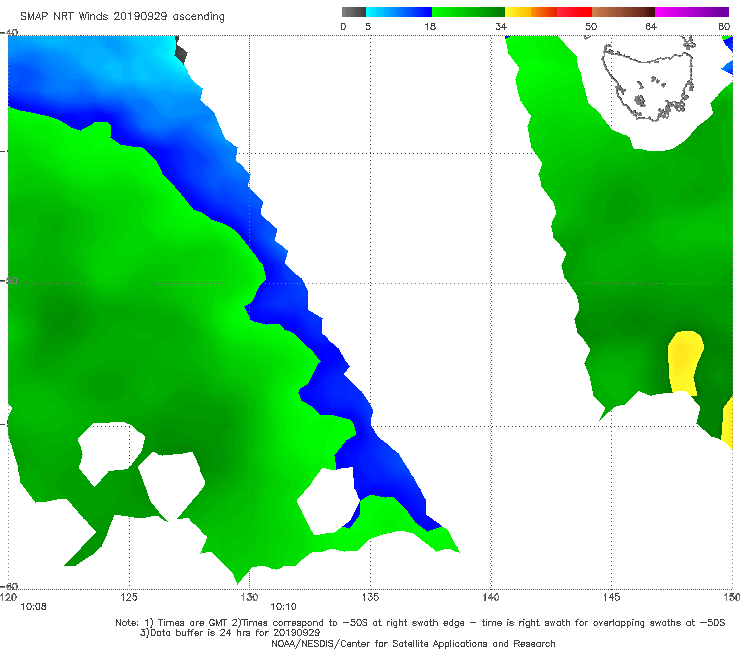Viewport: 740px width, 650px height.
Task: Click the swath time '10:08'
Action: pos(34,607)
